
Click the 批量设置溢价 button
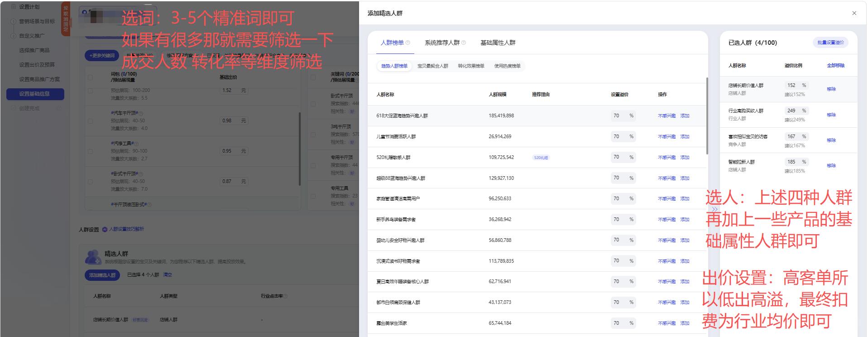tap(830, 43)
